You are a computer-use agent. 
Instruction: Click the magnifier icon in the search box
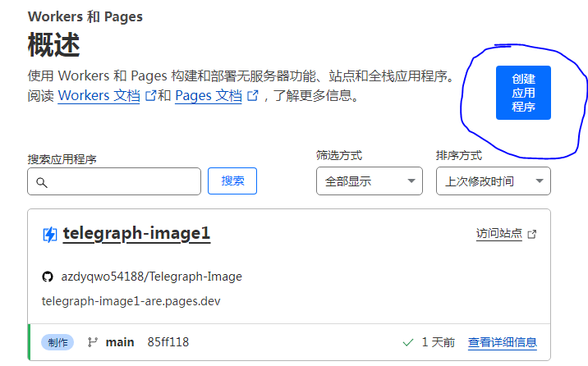[40, 181]
